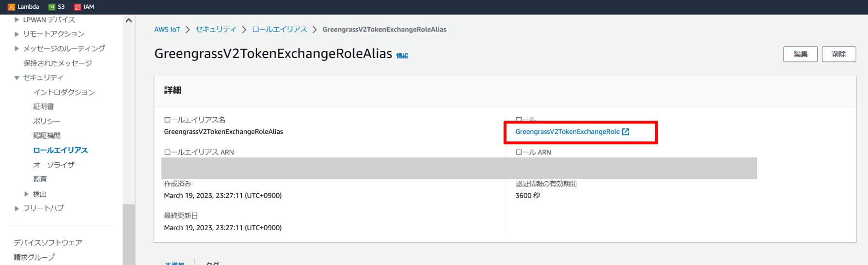Click external link icon beside GreengrassV2TokenExchangeRole
The height and width of the screenshot is (265, 868).
point(626,132)
